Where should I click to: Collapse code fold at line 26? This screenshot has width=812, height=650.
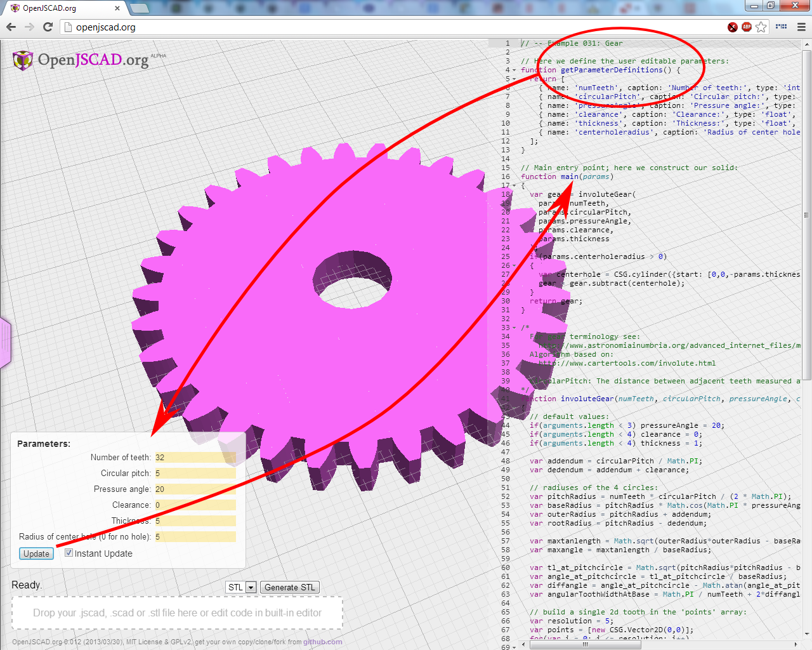point(514,266)
